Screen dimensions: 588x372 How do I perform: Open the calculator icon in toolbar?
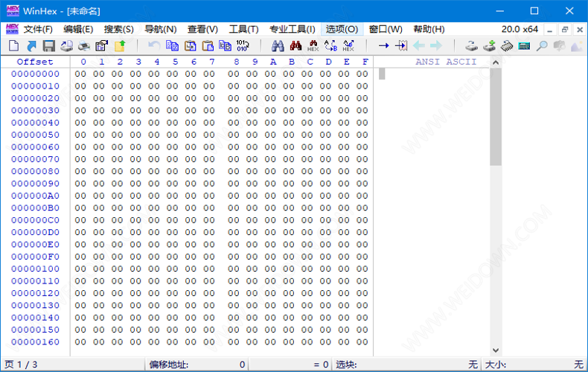[x=524, y=45]
